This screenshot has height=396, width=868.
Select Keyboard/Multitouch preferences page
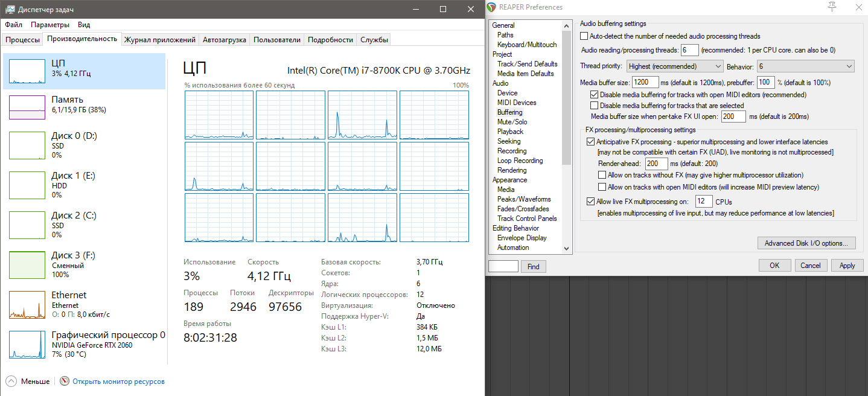pyautogui.click(x=527, y=45)
